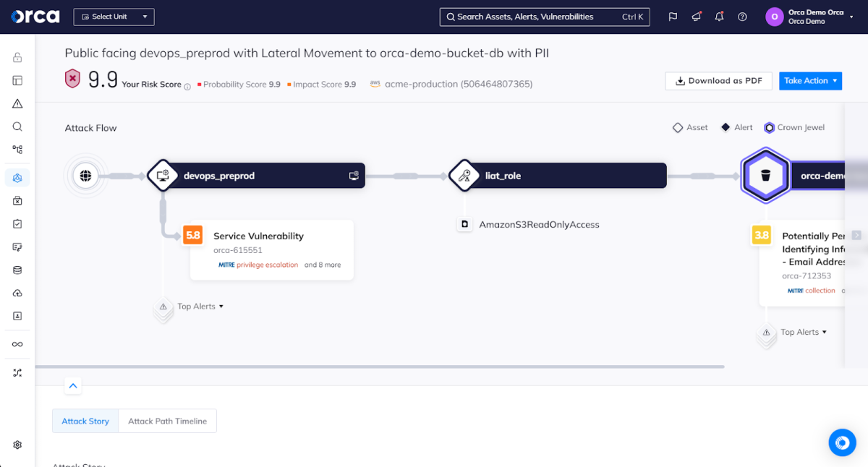Open the shuffle arrows sidebar icon
868x467 pixels.
click(17, 373)
